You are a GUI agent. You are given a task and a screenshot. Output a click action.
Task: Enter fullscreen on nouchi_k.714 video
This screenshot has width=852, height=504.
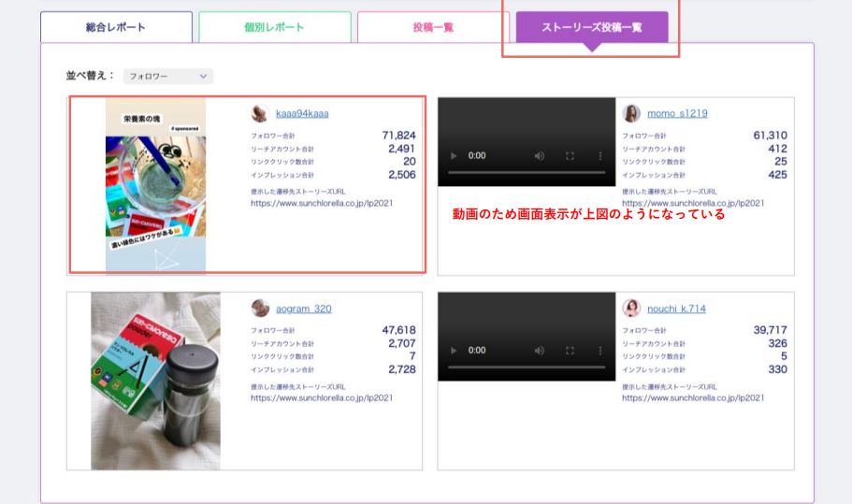click(570, 351)
